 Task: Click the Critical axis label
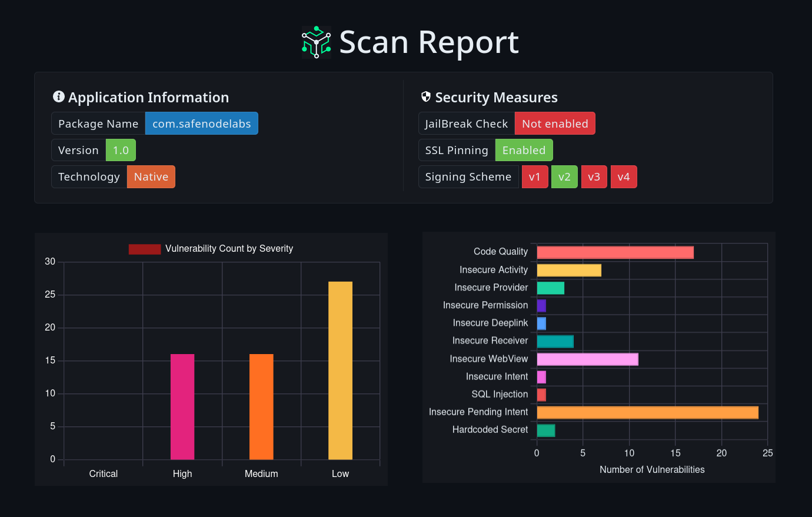click(x=104, y=473)
